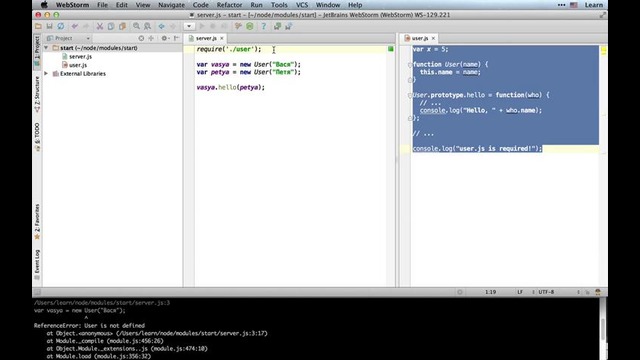Click the UTF-8 encoding selector in status bar
Image resolution: width=640 pixels, height=360 pixels.
click(x=546, y=292)
